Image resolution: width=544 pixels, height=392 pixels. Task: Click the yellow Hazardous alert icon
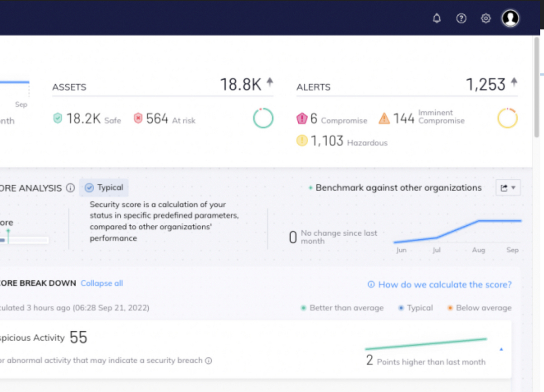302,141
